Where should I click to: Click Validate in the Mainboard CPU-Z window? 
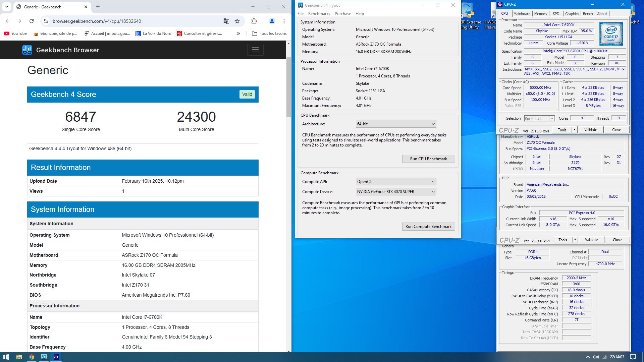pyautogui.click(x=591, y=240)
